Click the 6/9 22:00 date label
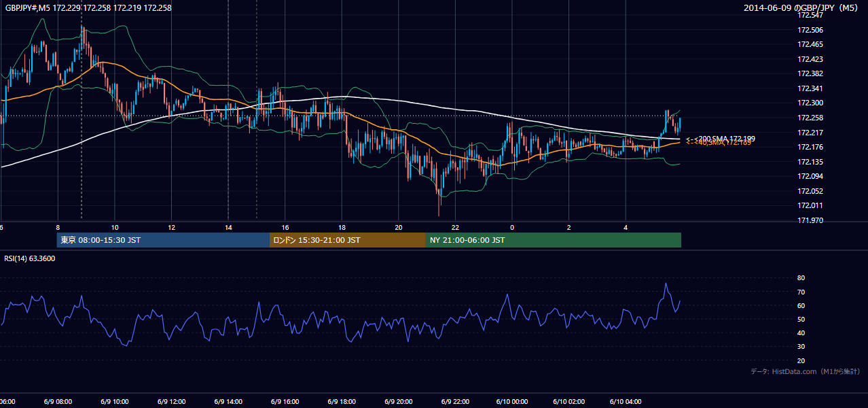Viewport: 868px width, 408px height. [456, 402]
